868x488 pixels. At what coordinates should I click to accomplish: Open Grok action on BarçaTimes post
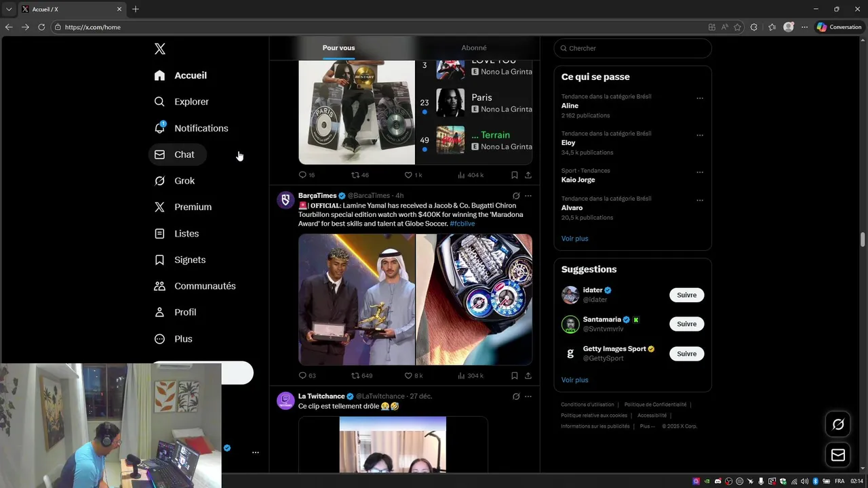(516, 196)
